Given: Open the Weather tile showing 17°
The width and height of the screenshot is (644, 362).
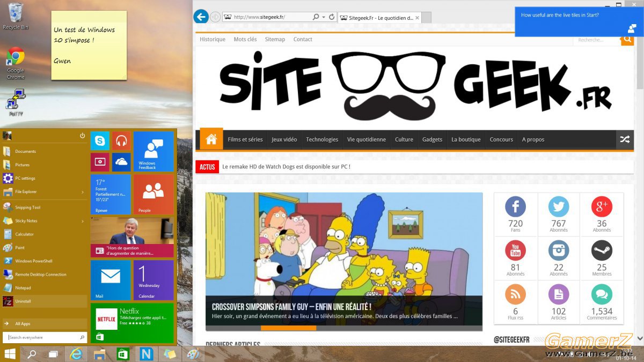Looking at the screenshot, I should click(111, 194).
